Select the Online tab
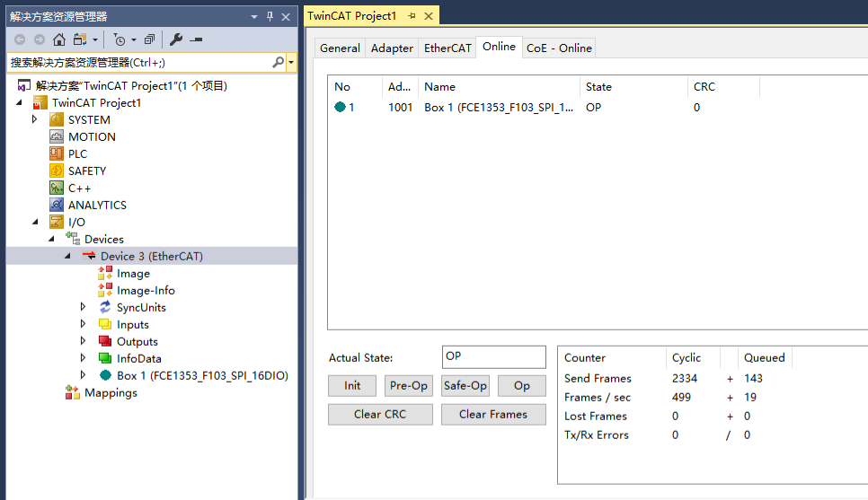 click(x=499, y=47)
